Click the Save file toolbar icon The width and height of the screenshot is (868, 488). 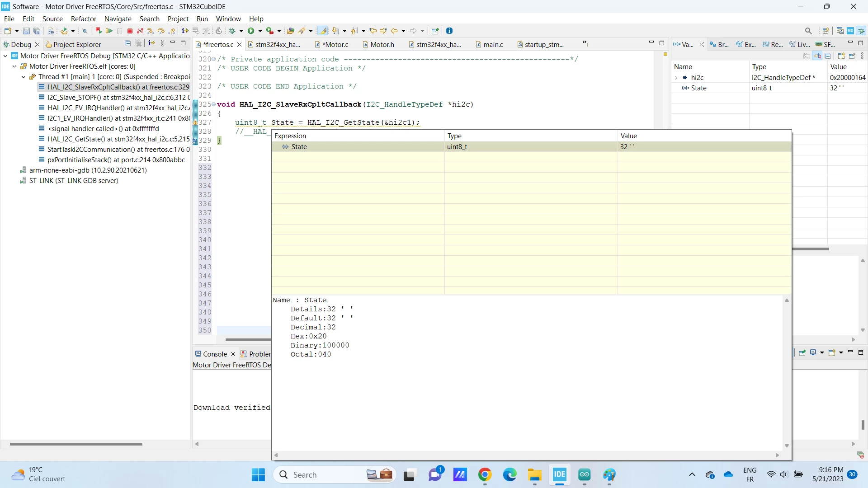pyautogui.click(x=26, y=31)
